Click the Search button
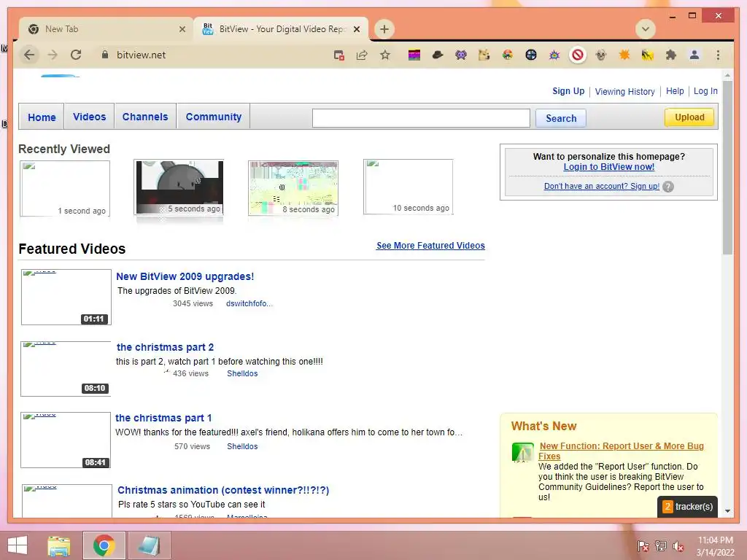Screen dimensions: 747x560 [x=561, y=118]
